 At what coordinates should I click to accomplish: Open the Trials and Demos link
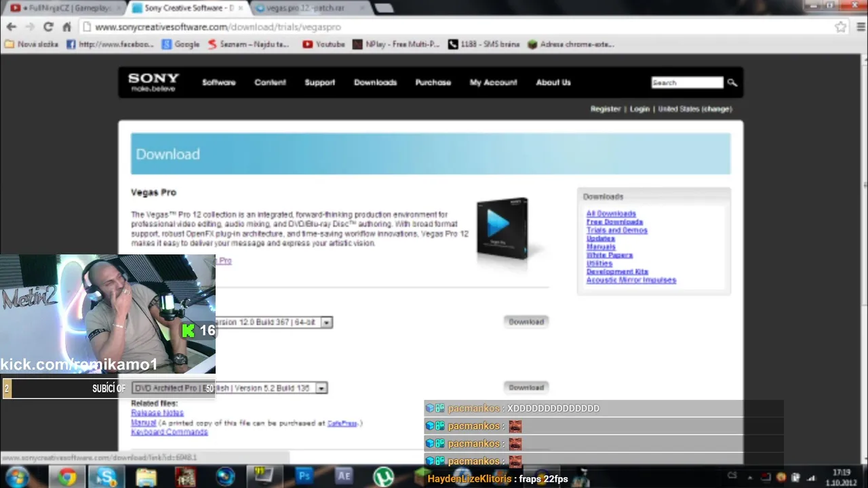click(616, 230)
